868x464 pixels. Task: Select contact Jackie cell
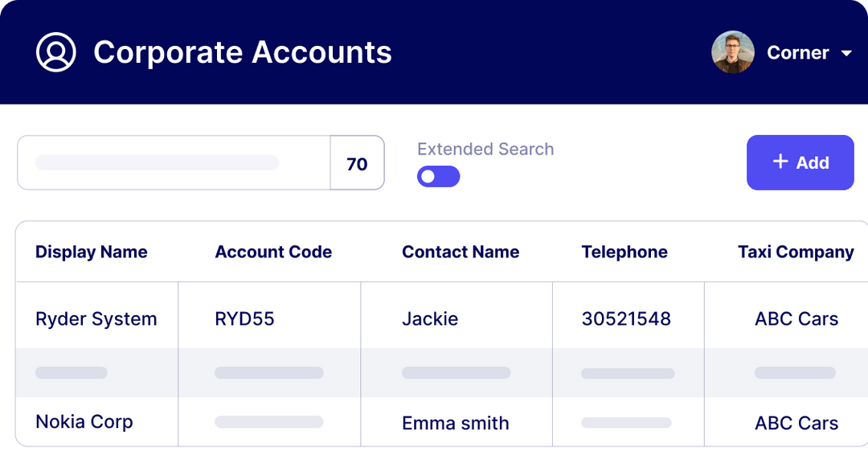pyautogui.click(x=430, y=319)
